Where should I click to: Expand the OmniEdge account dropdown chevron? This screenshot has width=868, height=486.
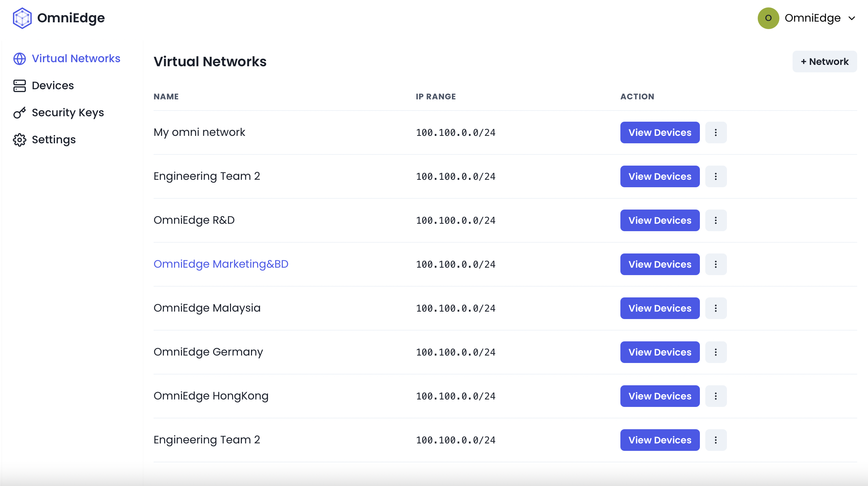(852, 18)
